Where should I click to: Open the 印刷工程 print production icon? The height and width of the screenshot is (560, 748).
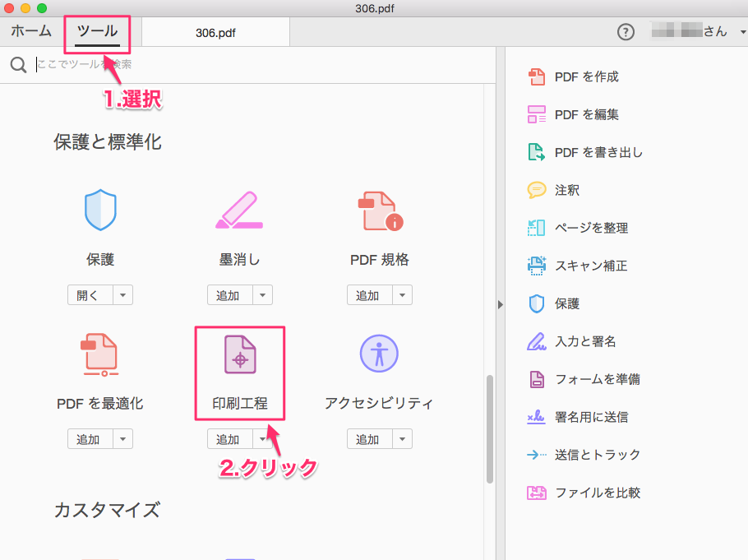click(239, 354)
